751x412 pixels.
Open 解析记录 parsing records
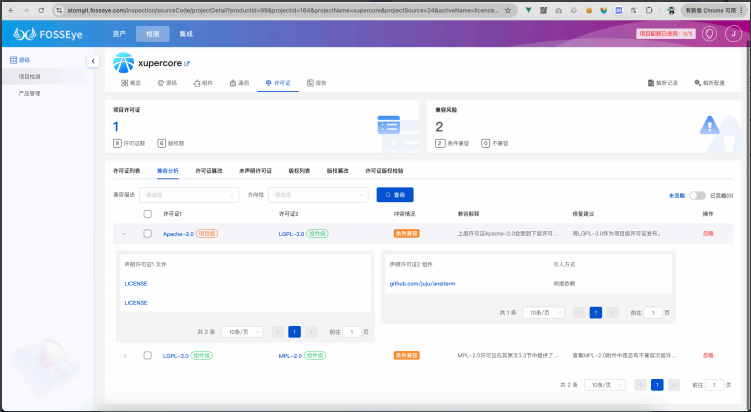(663, 83)
